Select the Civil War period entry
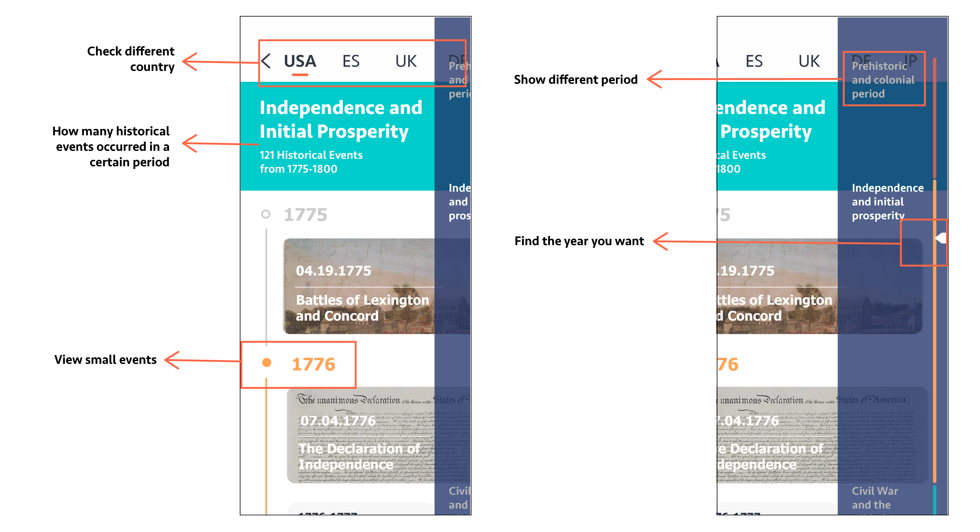Screen dimensions: 980x532 [x=875, y=497]
